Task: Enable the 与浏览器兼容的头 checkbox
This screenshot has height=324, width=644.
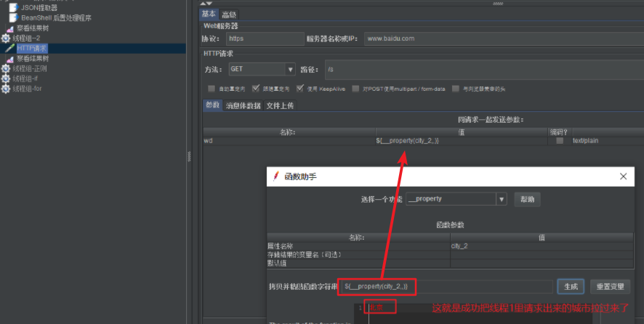Action: coord(456,89)
